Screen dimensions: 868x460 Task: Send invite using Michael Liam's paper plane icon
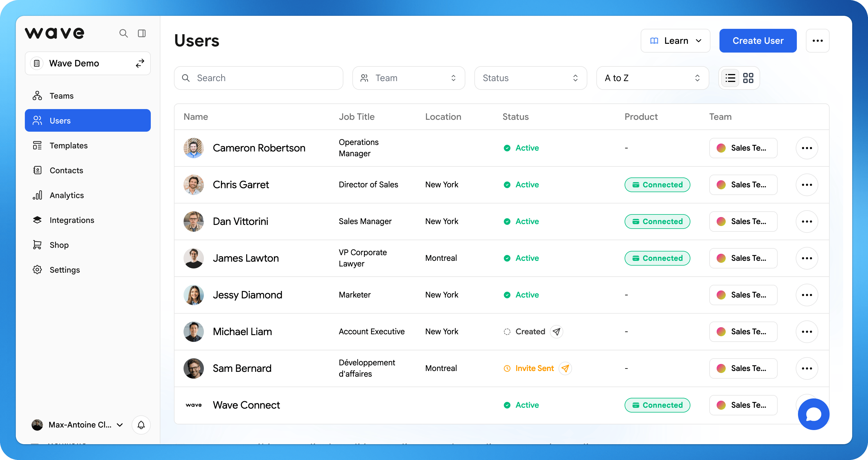click(557, 331)
